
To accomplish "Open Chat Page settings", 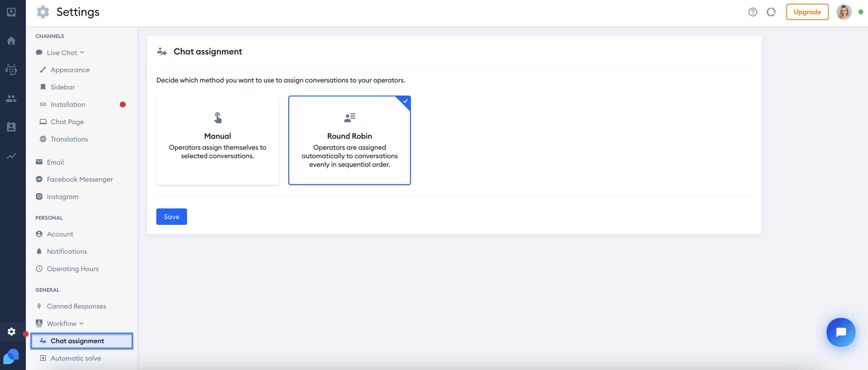I will point(67,122).
